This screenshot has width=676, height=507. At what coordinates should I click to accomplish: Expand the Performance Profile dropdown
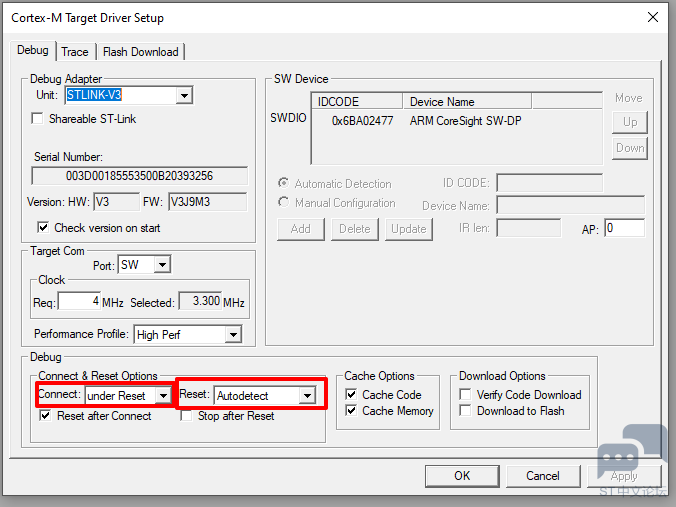pyautogui.click(x=233, y=334)
